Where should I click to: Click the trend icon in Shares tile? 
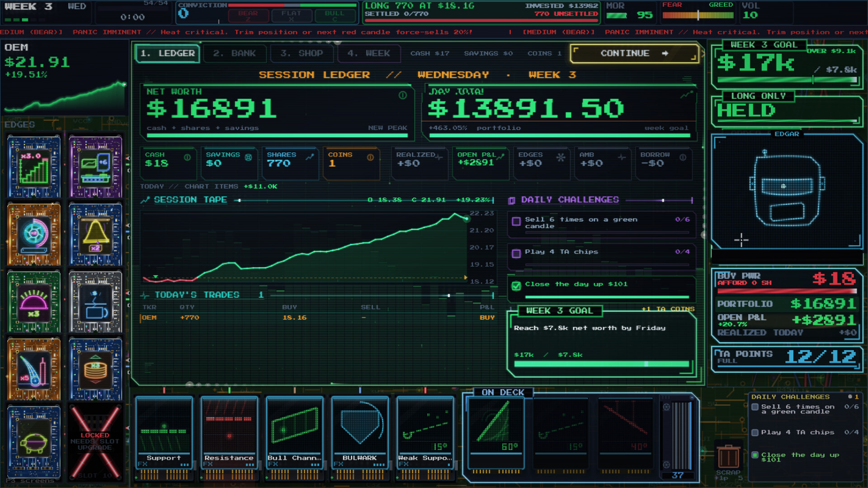pos(310,157)
